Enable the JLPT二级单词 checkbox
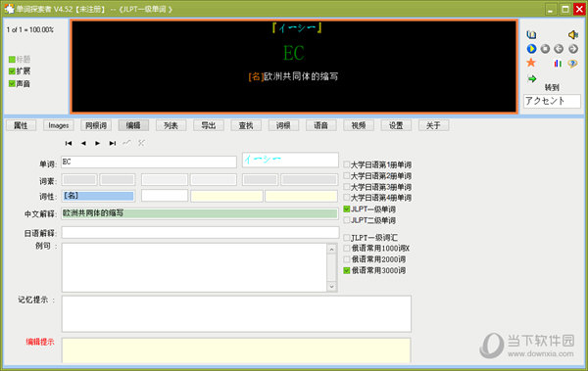This screenshot has width=588, height=371. point(347,220)
